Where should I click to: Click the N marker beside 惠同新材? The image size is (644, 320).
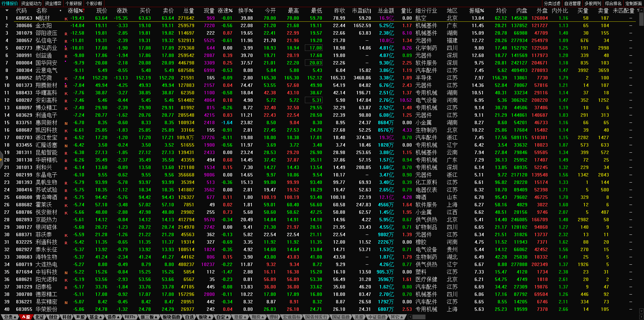[66, 124]
